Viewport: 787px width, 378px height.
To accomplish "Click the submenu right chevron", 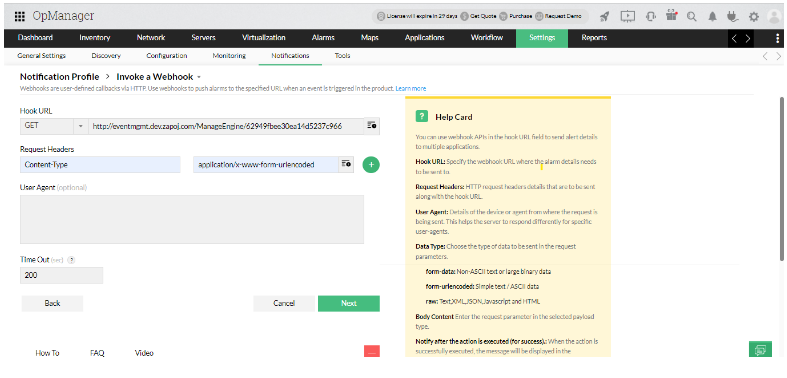I will pos(778,56).
